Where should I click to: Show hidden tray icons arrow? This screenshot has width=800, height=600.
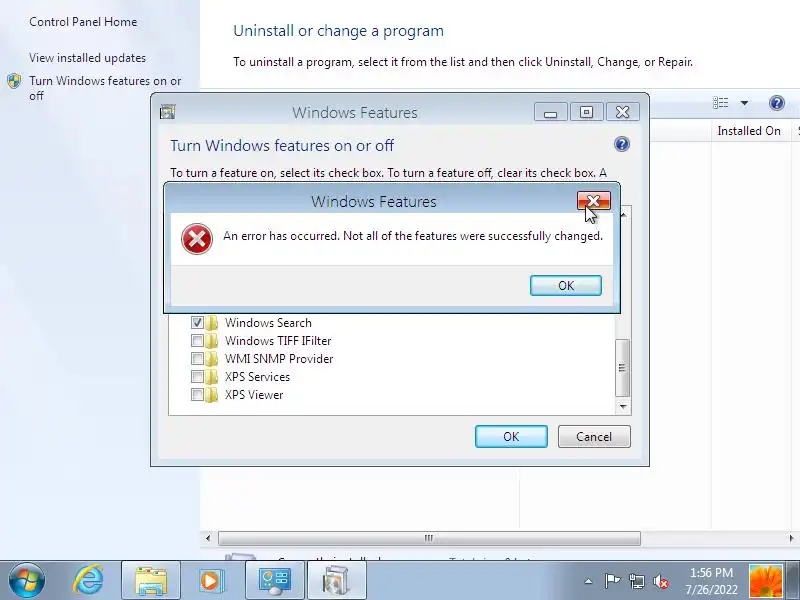(x=588, y=581)
